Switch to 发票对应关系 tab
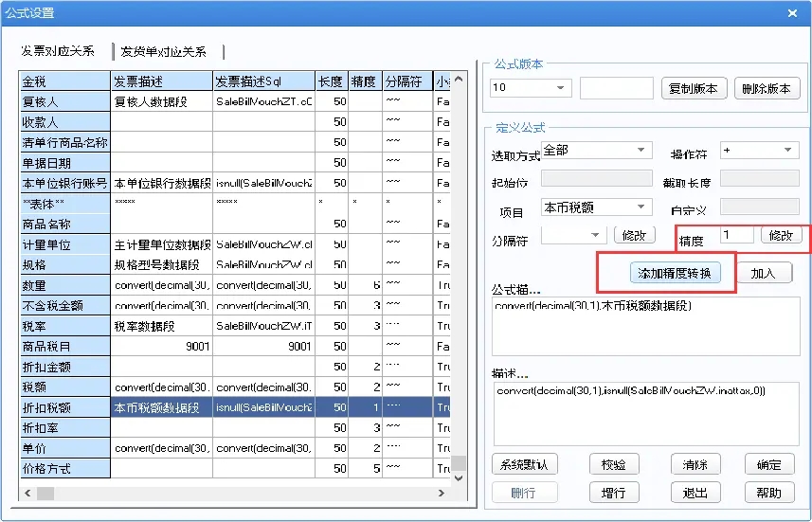This screenshot has width=812, height=522. [58, 51]
